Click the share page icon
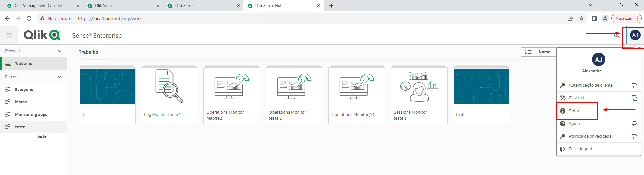The width and height of the screenshot is (644, 175). [571, 18]
